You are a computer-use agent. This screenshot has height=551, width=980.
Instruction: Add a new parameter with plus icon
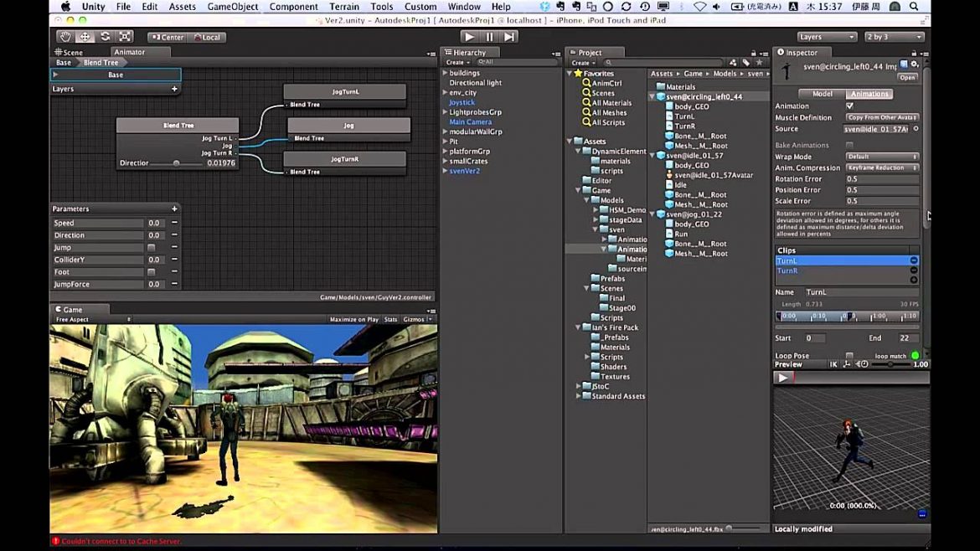174,209
